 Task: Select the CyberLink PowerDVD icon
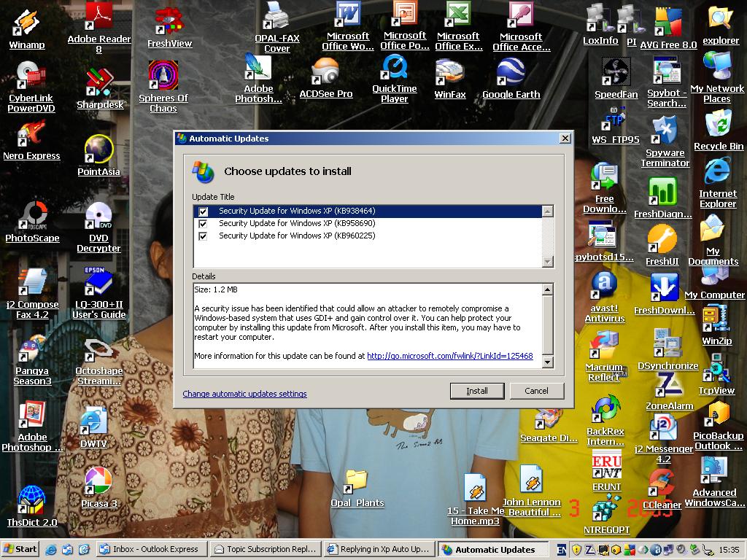31,87
